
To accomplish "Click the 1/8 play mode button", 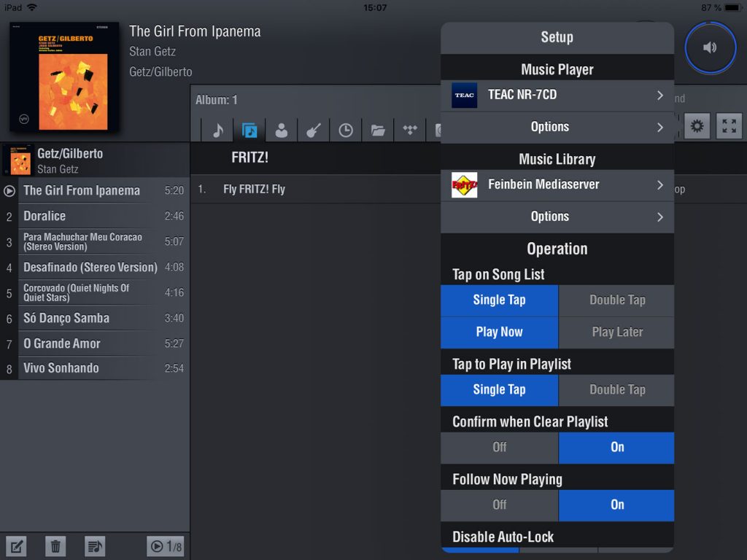I will [166, 546].
